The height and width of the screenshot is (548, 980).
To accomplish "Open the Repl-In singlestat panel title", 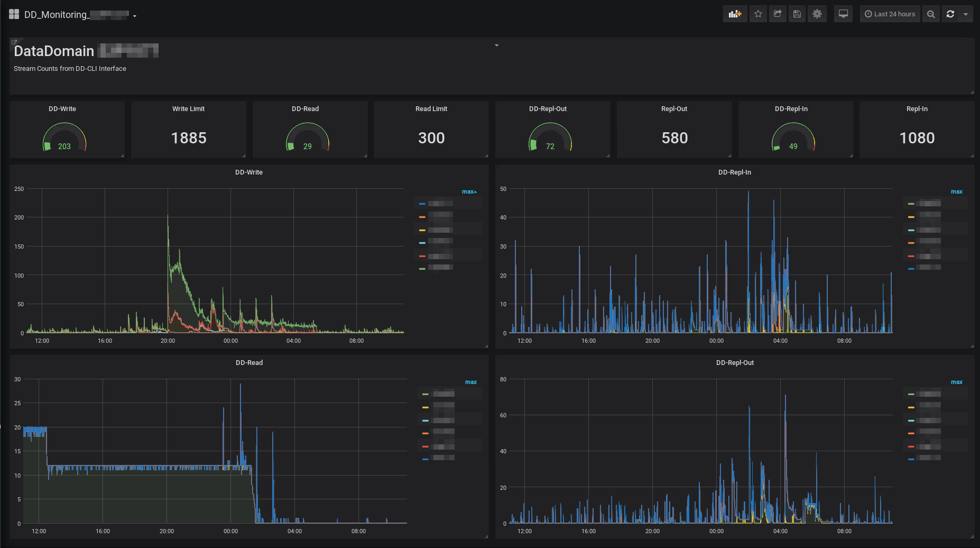I will coord(917,109).
